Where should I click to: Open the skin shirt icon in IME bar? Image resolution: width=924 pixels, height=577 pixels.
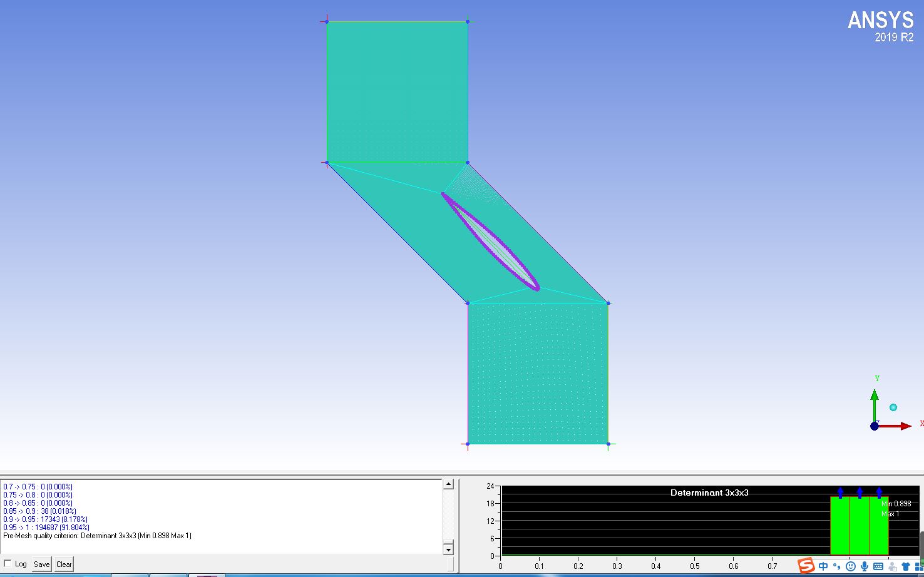tap(906, 566)
